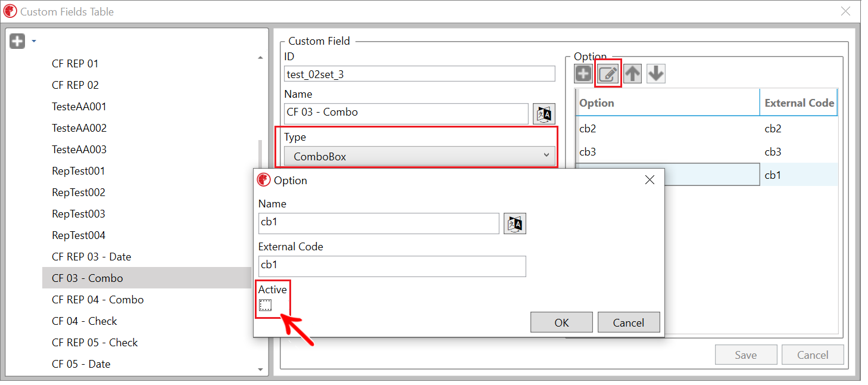This screenshot has height=385, width=868.
Task: Move option up with arrow icon
Action: (632, 73)
